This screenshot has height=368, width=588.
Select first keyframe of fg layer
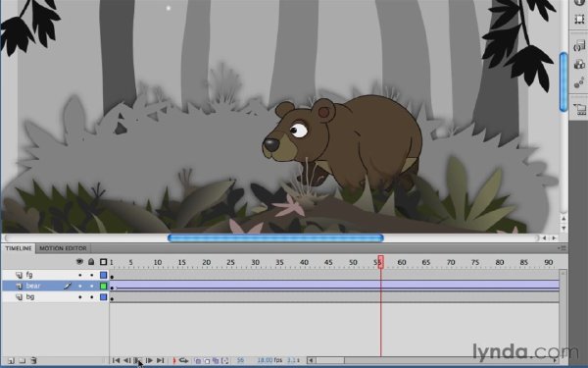[x=112, y=277]
